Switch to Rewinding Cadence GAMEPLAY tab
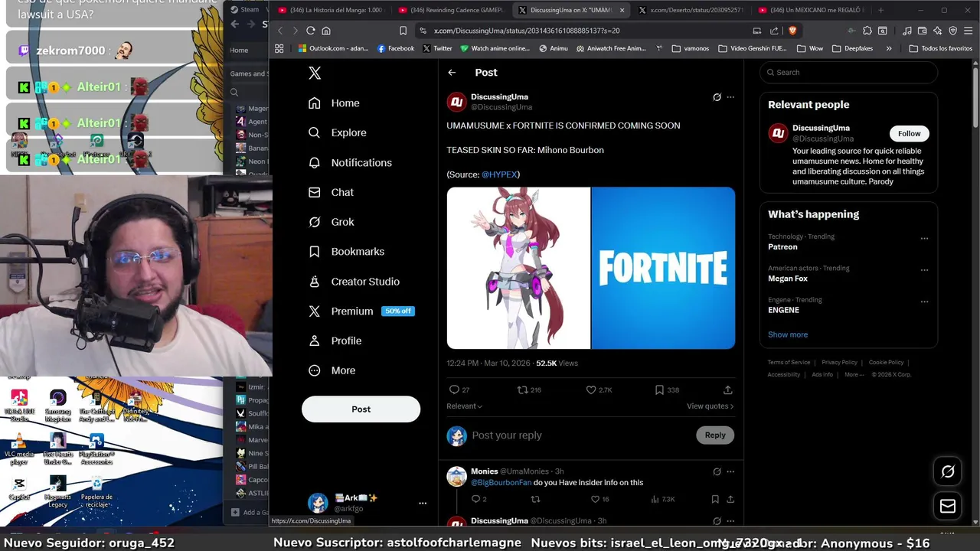The width and height of the screenshot is (980, 551). pos(451,10)
